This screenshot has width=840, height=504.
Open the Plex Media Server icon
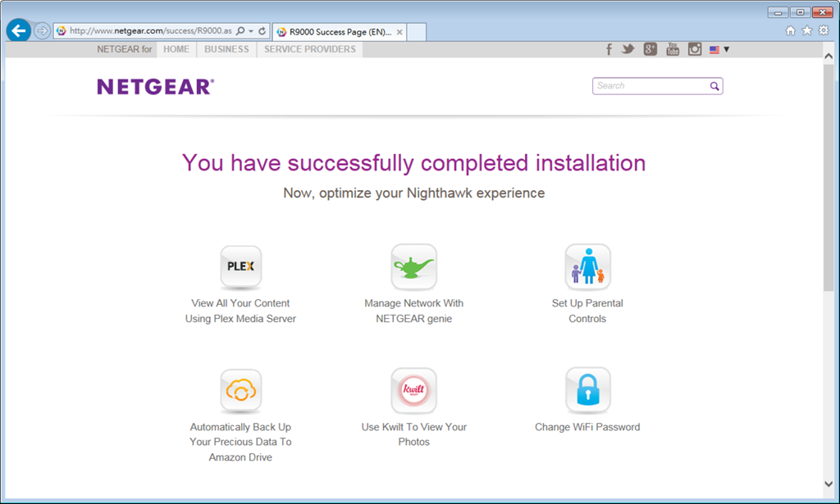(240, 266)
